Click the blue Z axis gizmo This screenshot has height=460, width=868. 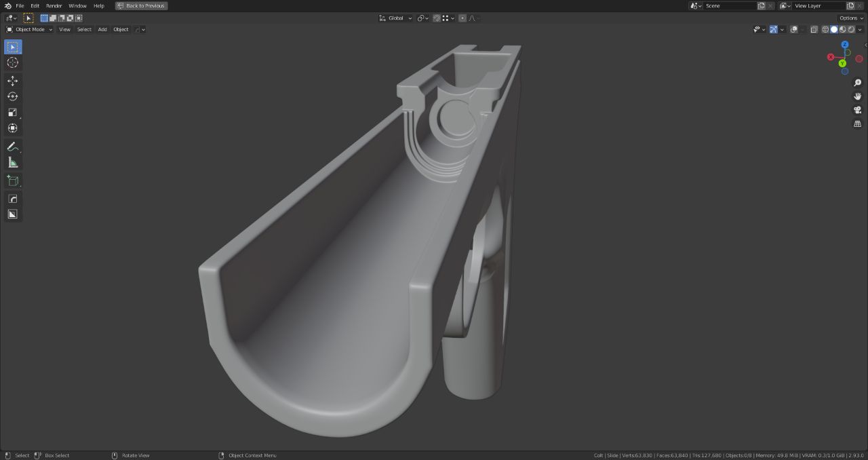pyautogui.click(x=845, y=45)
